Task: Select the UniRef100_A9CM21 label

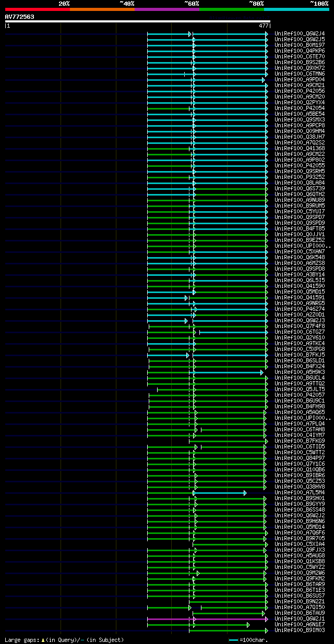Action: pyautogui.click(x=300, y=86)
